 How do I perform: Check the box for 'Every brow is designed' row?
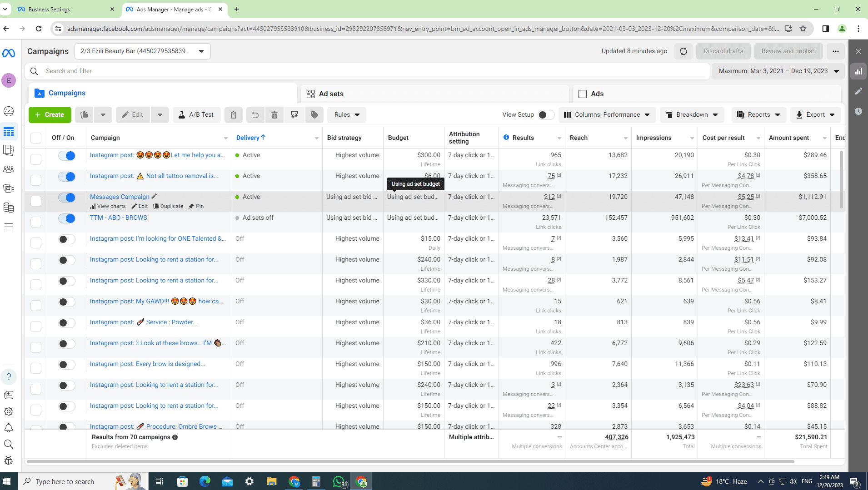point(36,368)
